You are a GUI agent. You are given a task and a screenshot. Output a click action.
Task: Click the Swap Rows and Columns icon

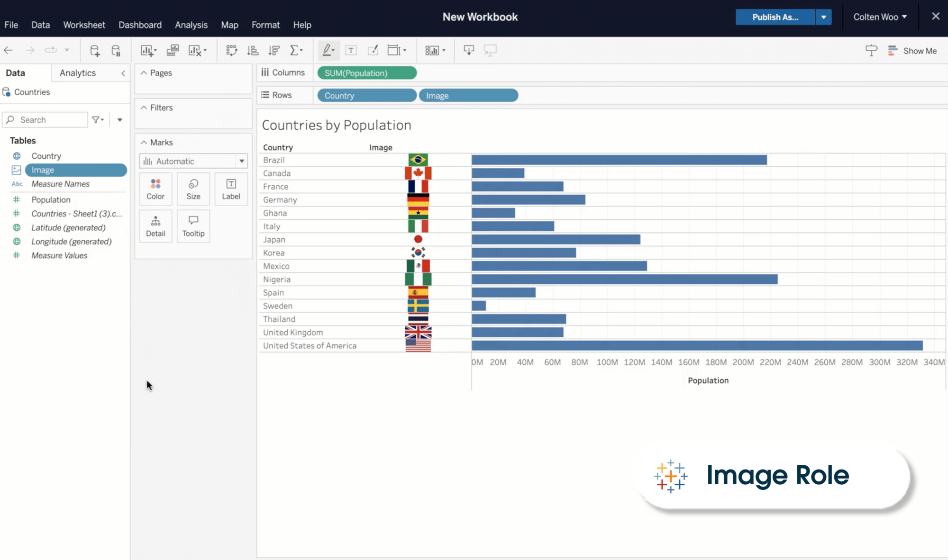(x=231, y=50)
